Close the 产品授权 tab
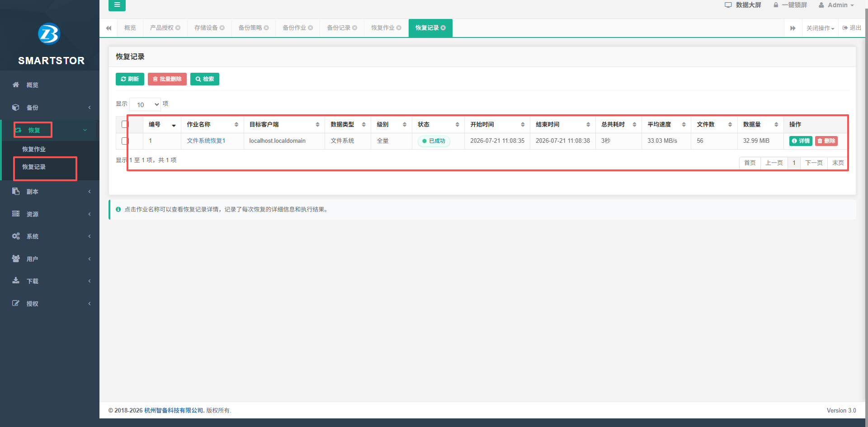Image resolution: width=868 pixels, height=427 pixels. coord(178,28)
